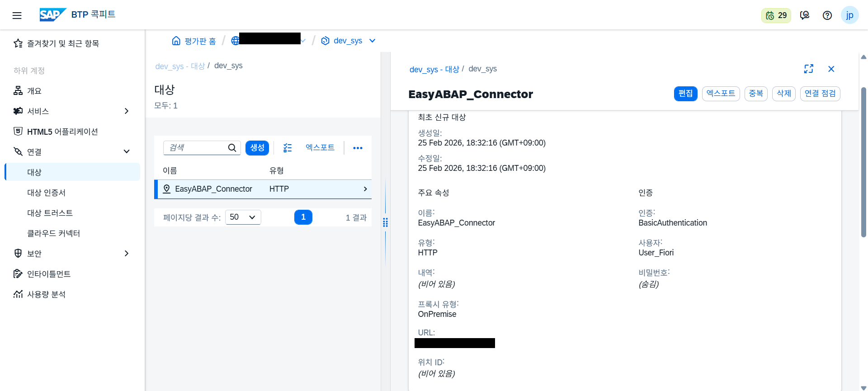Select 보안 sidebar item
This screenshot has height=391, width=868.
(x=34, y=254)
